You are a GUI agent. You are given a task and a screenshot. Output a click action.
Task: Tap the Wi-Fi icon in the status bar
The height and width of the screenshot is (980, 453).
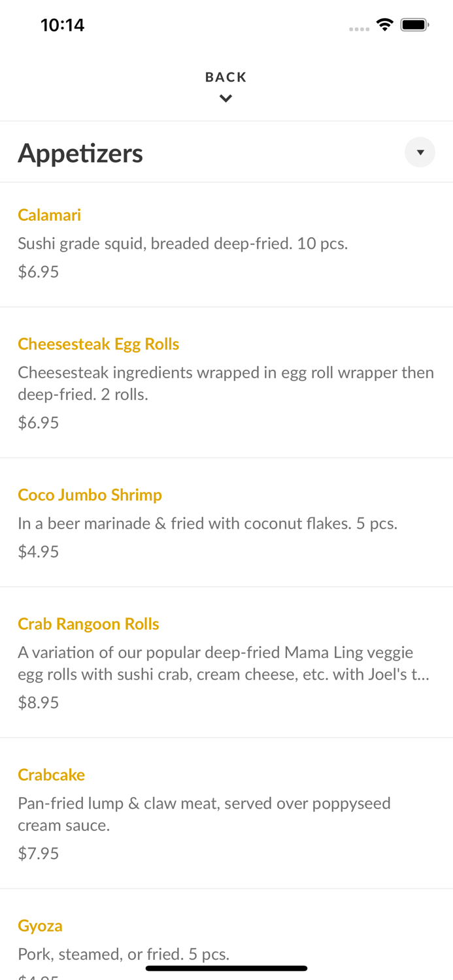pyautogui.click(x=384, y=24)
